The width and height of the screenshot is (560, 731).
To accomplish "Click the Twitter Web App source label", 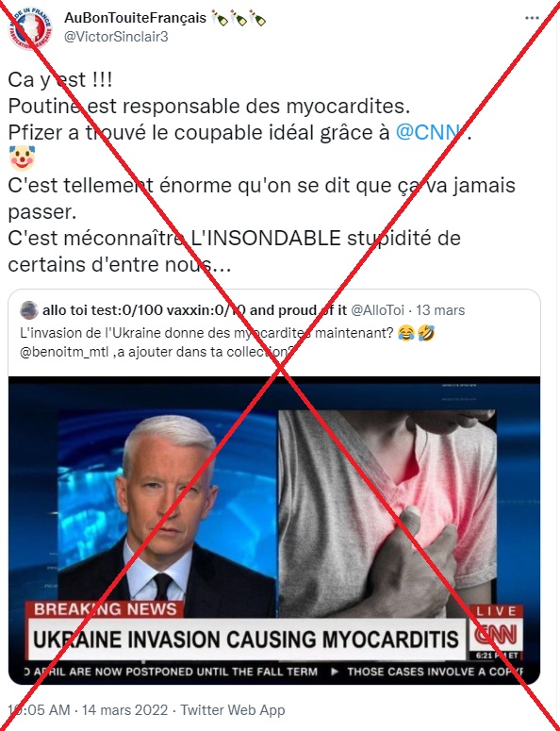I will click(x=233, y=710).
